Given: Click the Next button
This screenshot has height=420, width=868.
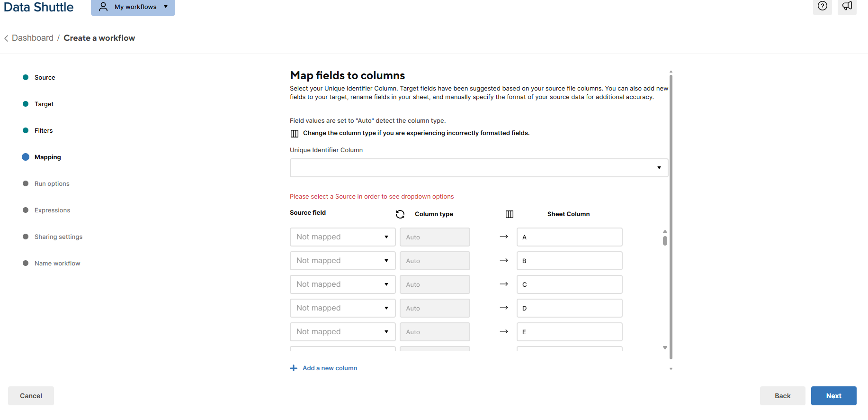Looking at the screenshot, I should (x=833, y=396).
